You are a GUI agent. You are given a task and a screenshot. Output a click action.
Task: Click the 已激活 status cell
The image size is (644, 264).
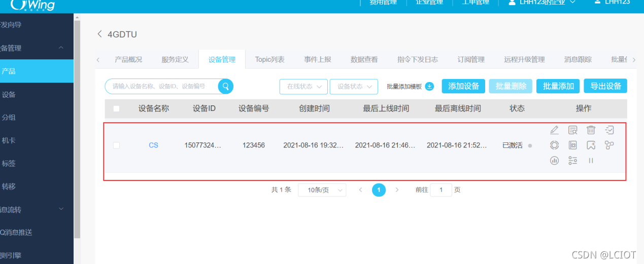tap(513, 145)
